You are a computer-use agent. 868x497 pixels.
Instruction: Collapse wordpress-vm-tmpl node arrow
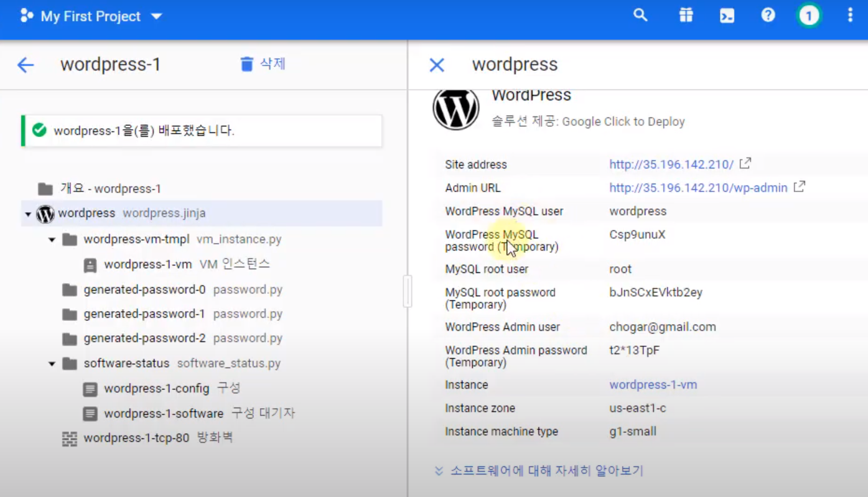click(x=52, y=239)
